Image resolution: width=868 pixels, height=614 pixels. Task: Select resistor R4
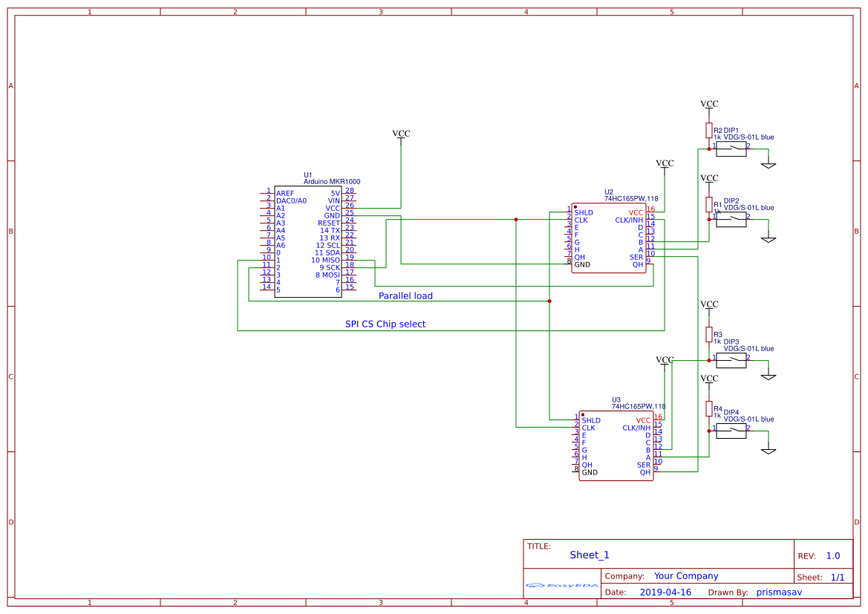pyautogui.click(x=709, y=409)
